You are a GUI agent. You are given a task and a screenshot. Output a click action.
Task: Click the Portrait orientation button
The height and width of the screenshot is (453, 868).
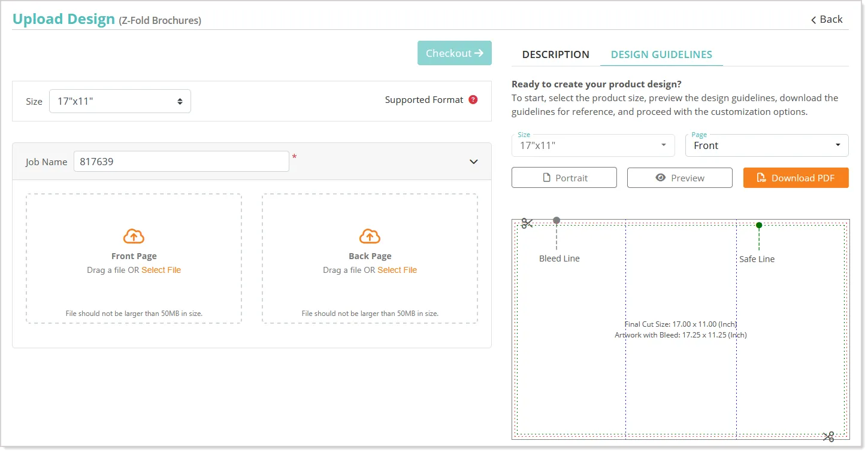pyautogui.click(x=564, y=178)
